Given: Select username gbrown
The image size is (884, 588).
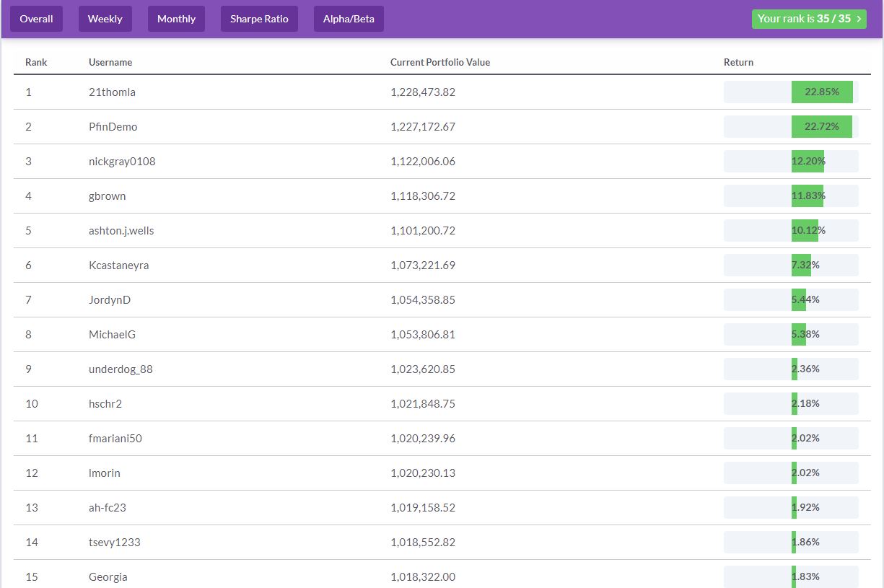Looking at the screenshot, I should click(108, 196).
